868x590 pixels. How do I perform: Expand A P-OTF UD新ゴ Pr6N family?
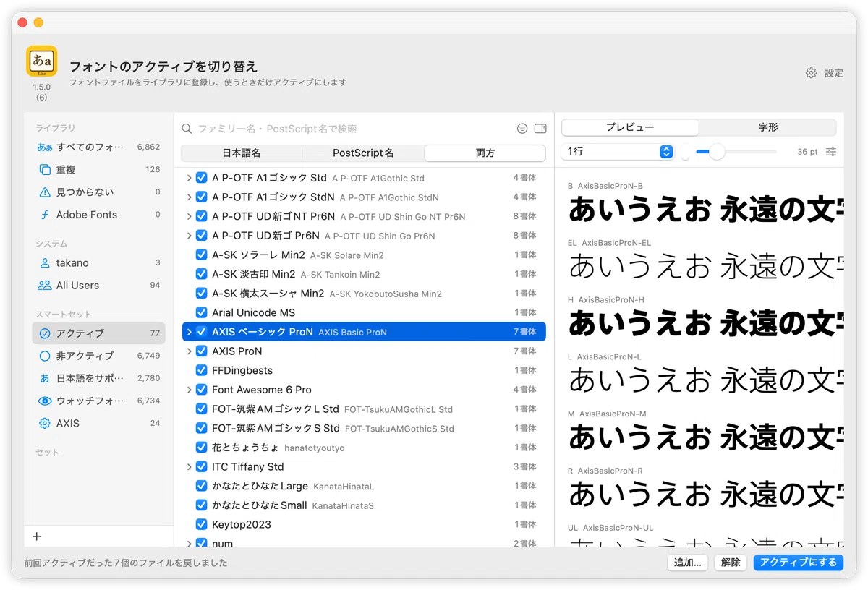pyautogui.click(x=190, y=236)
